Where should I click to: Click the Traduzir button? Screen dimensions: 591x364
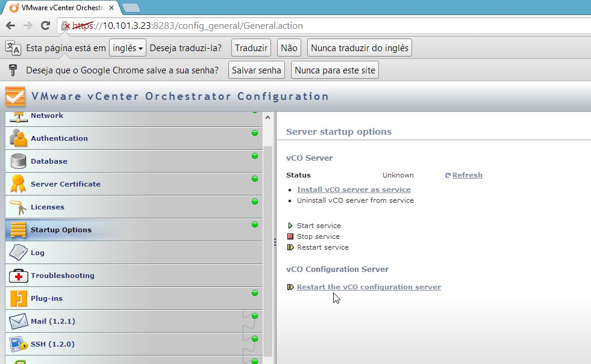[x=251, y=48]
